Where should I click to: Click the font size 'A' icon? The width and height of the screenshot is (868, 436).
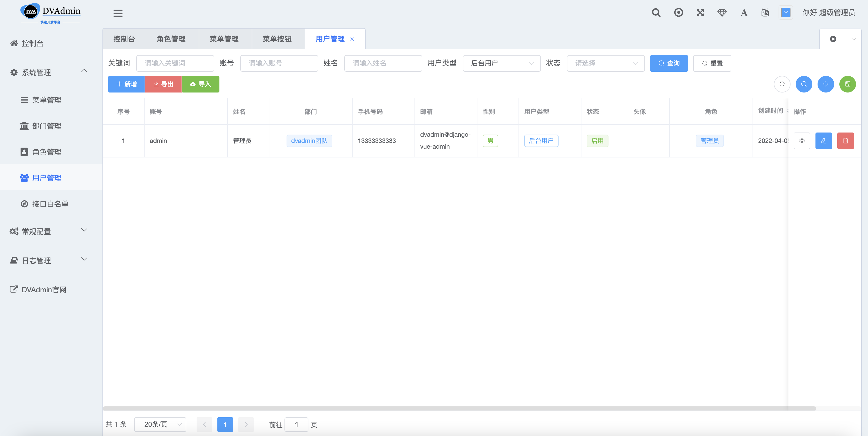[744, 13]
